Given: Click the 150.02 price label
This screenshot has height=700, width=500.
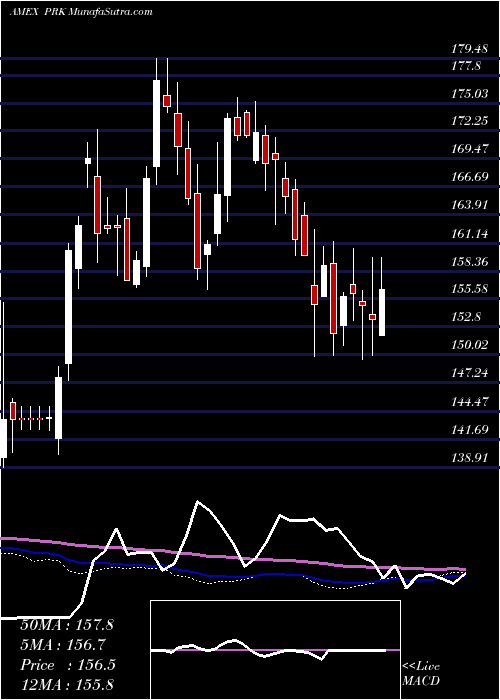Looking at the screenshot, I should point(468,345).
